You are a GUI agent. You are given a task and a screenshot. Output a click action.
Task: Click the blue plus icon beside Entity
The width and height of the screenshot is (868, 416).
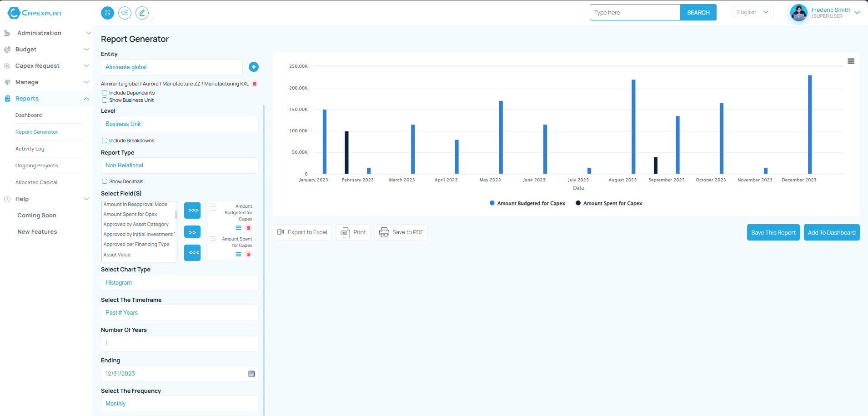coord(254,67)
